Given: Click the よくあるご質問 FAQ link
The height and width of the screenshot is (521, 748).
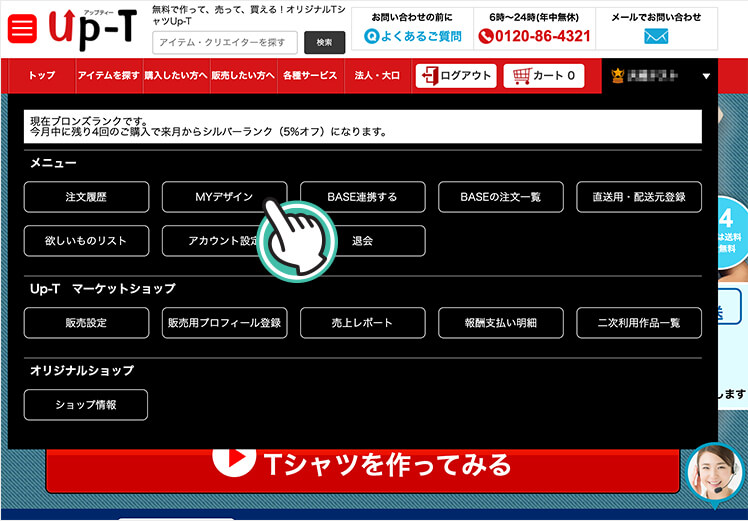Looking at the screenshot, I should point(412,36).
